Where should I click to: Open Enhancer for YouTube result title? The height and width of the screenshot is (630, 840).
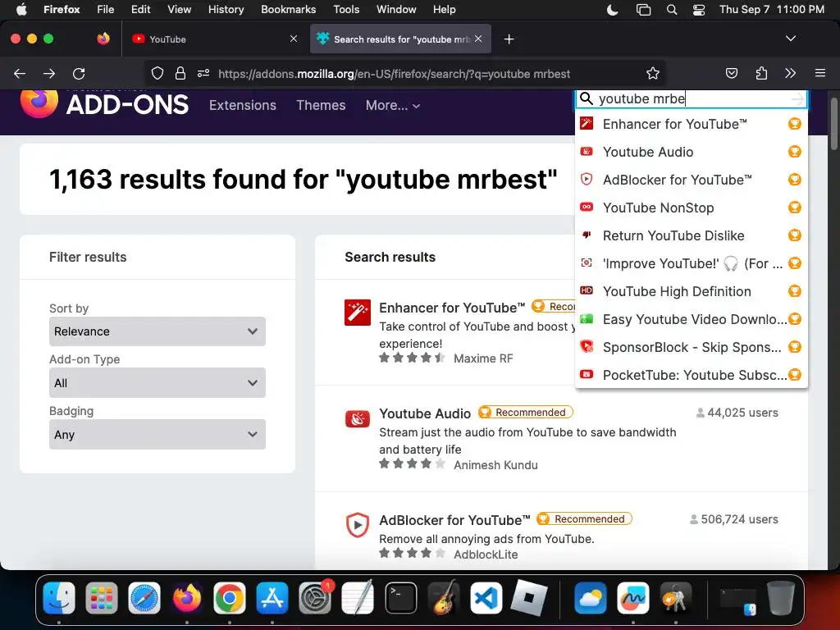click(x=452, y=308)
